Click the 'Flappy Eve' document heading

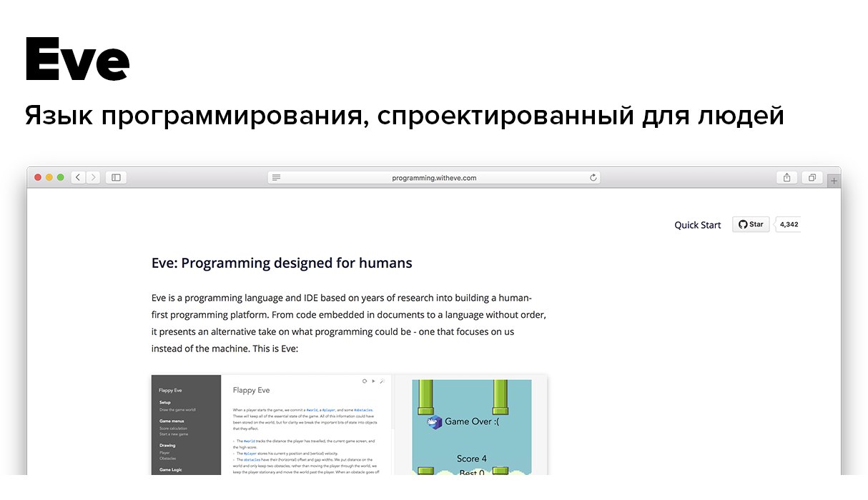pos(252,391)
